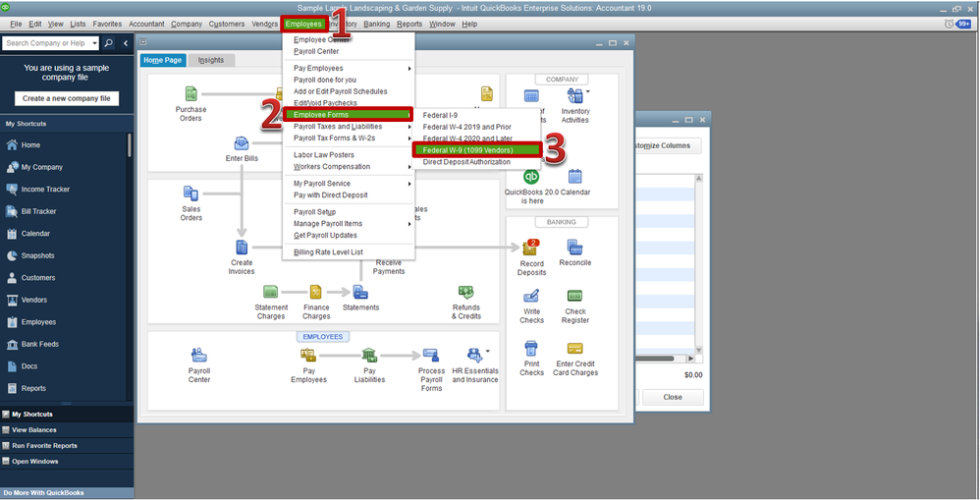The width and height of the screenshot is (980, 500).
Task: Open the Reports menu in menu bar
Action: tap(409, 24)
